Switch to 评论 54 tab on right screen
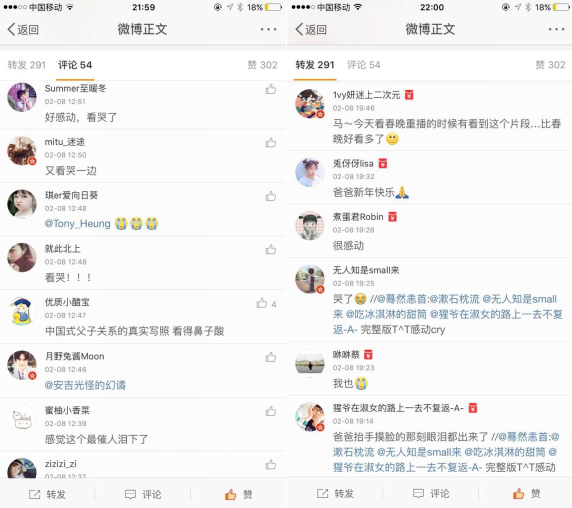 point(363,65)
